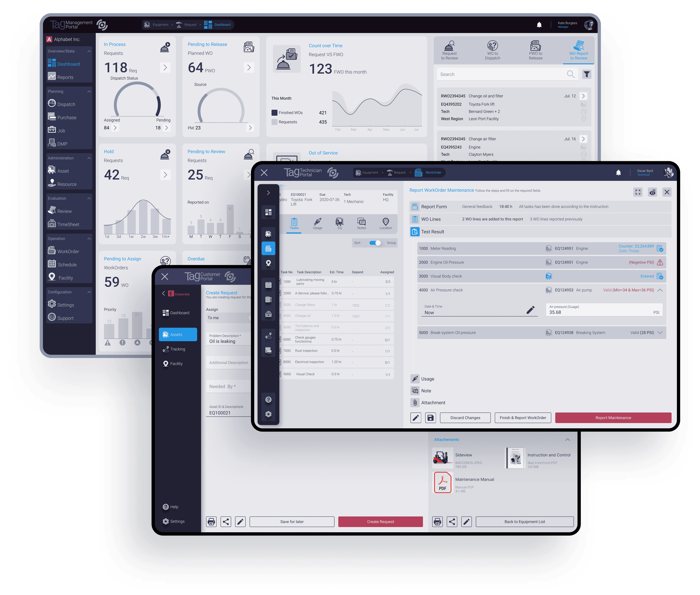
Task: Click the filter funnel icon beside Search
Action: [587, 74]
